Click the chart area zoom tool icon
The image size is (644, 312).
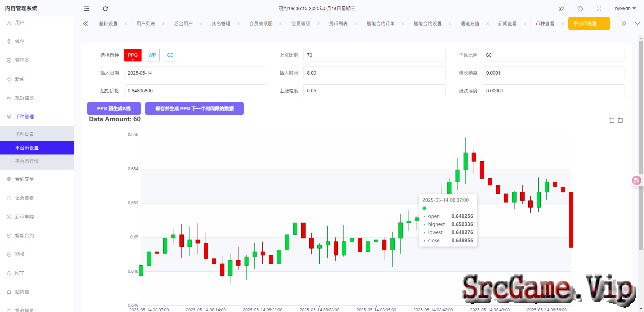click(612, 120)
